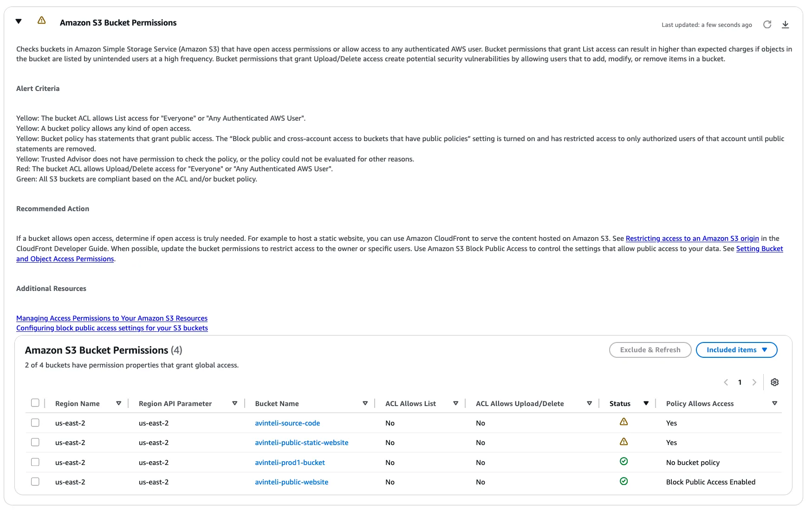
Task: Click green check status for avinteli-public-website
Action: pyautogui.click(x=624, y=481)
